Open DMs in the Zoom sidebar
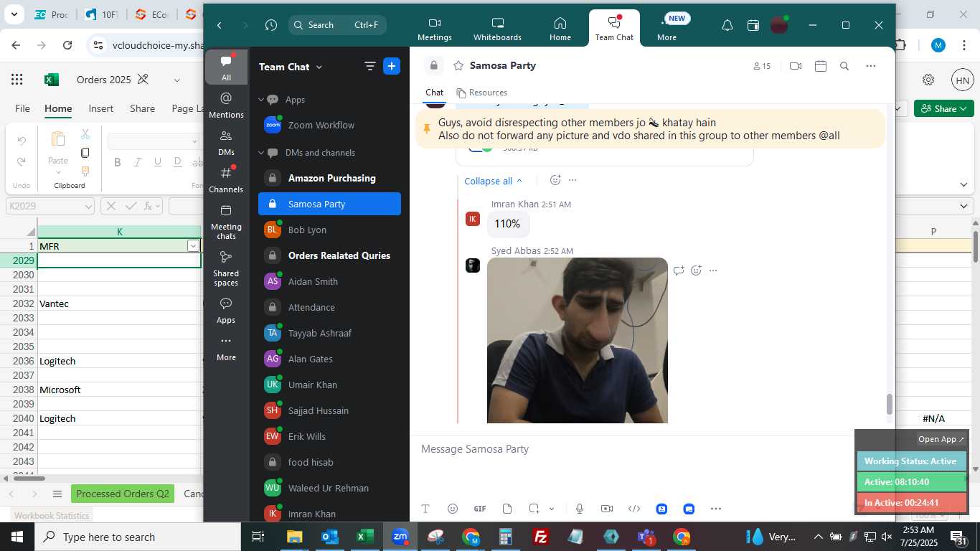This screenshot has width=980, height=551. point(226,142)
